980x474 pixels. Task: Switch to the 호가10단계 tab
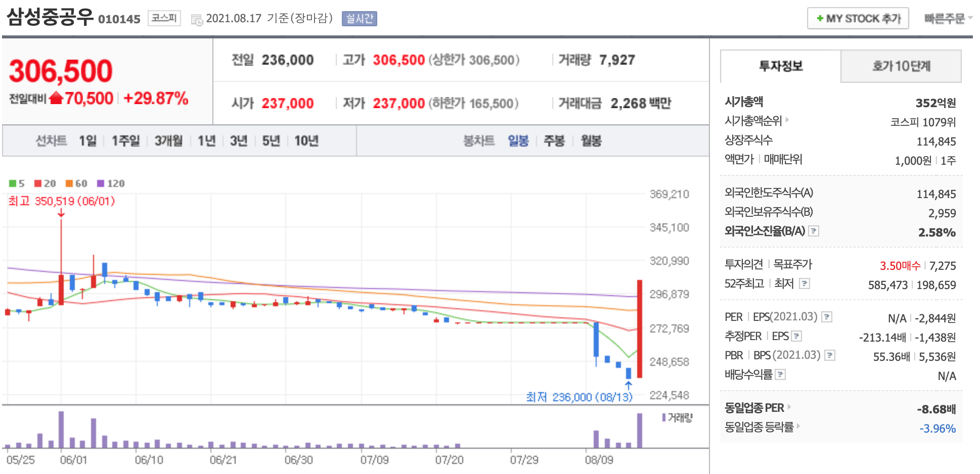pos(901,66)
